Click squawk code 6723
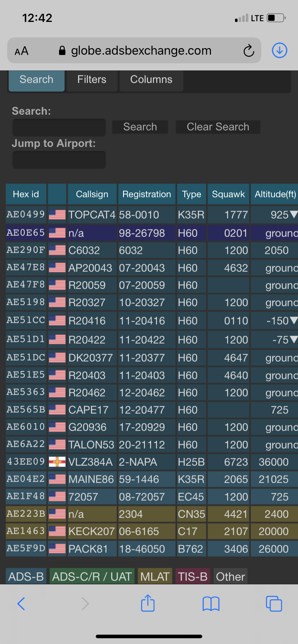Viewport: 298px width, 644px height. pos(236,462)
